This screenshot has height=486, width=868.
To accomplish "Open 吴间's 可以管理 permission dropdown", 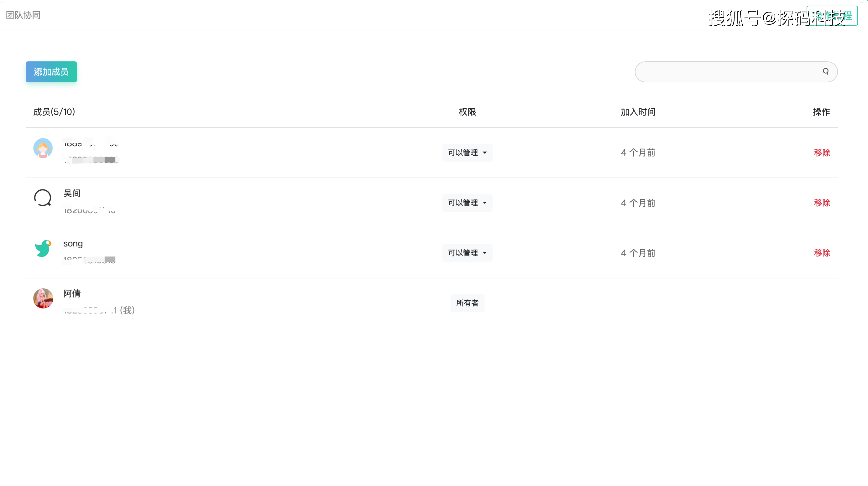I will tap(467, 203).
